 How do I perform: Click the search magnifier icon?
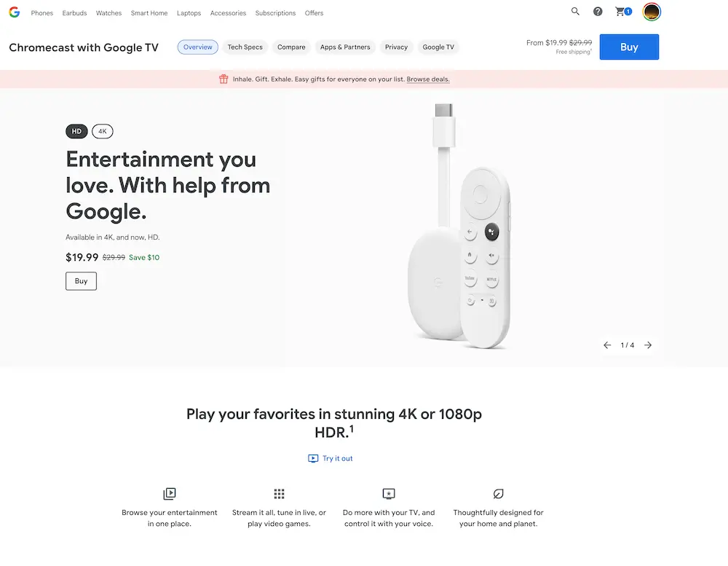click(x=575, y=12)
